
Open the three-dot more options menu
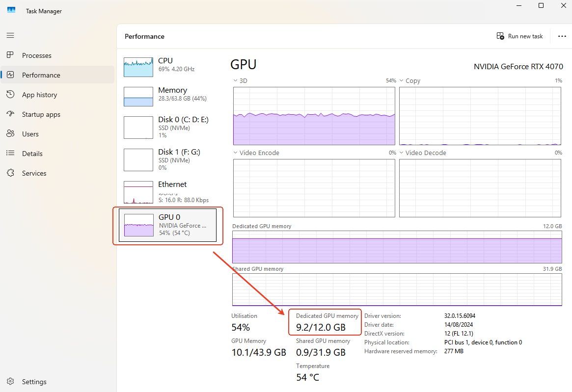click(x=562, y=36)
